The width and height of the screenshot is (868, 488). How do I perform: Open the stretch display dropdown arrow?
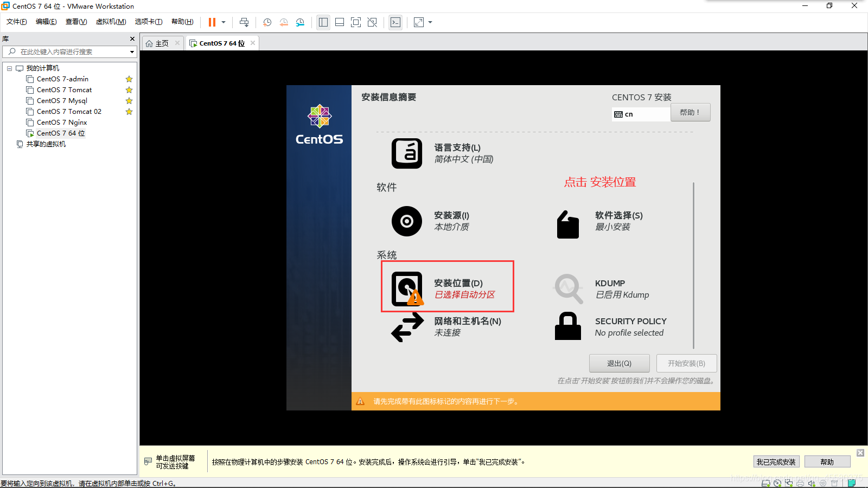(430, 22)
